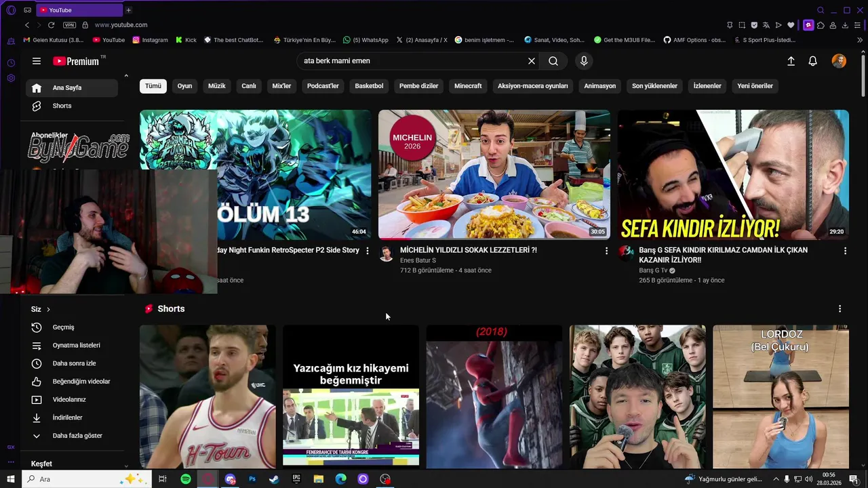Click the Enes Batur channel avatar
The height and width of the screenshot is (488, 868).
386,253
